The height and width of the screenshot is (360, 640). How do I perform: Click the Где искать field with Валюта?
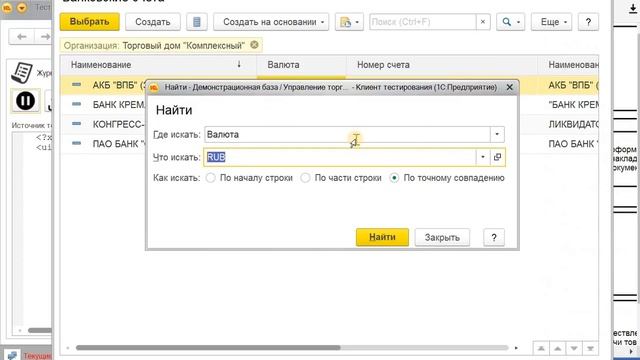click(347, 134)
